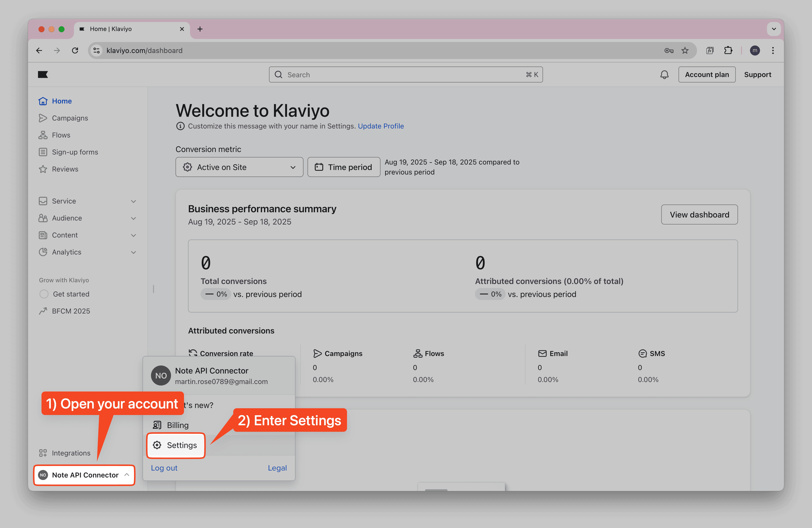Click the Account plan button

click(x=706, y=74)
